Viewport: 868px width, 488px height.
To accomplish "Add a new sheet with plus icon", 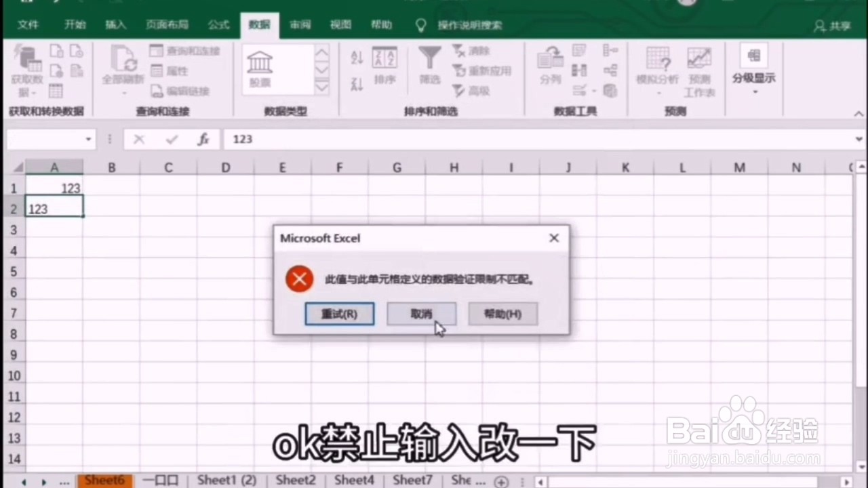I will click(x=501, y=482).
